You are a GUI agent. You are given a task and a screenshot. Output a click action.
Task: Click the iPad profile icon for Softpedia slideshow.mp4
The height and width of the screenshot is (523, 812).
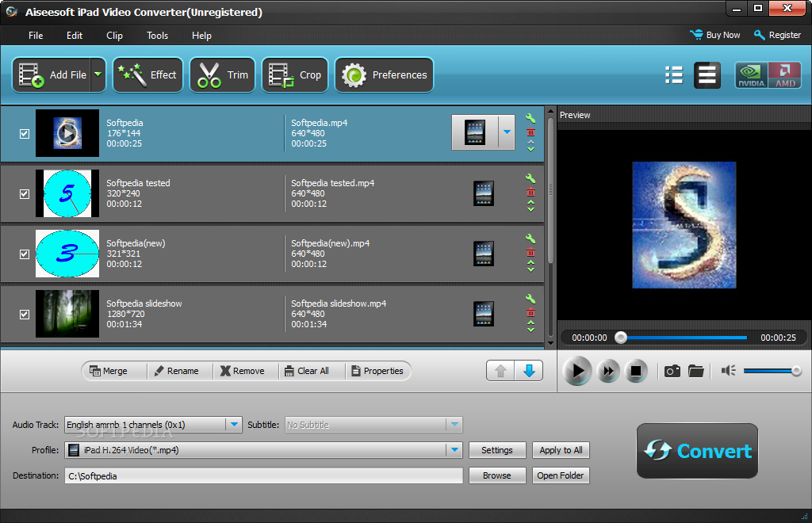click(484, 314)
